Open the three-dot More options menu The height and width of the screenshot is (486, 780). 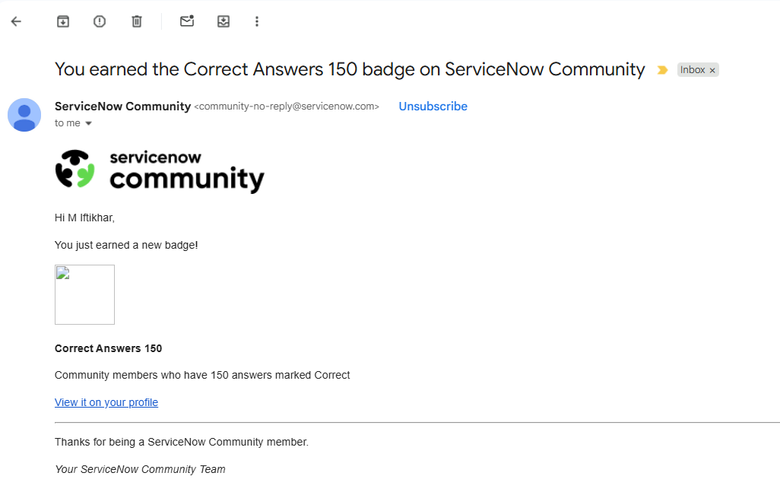[x=257, y=21]
